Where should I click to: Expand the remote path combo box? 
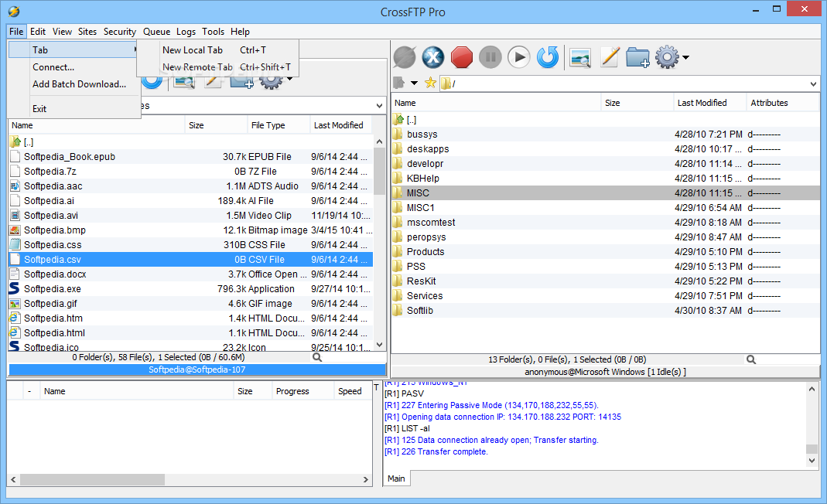click(x=813, y=83)
